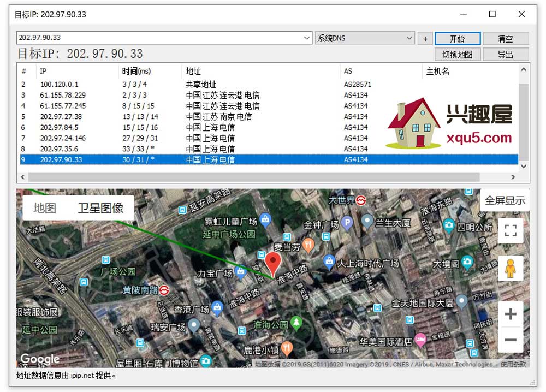Click the 兰生大厦 map pin icon
The height and width of the screenshot is (392, 546).
coord(367,221)
